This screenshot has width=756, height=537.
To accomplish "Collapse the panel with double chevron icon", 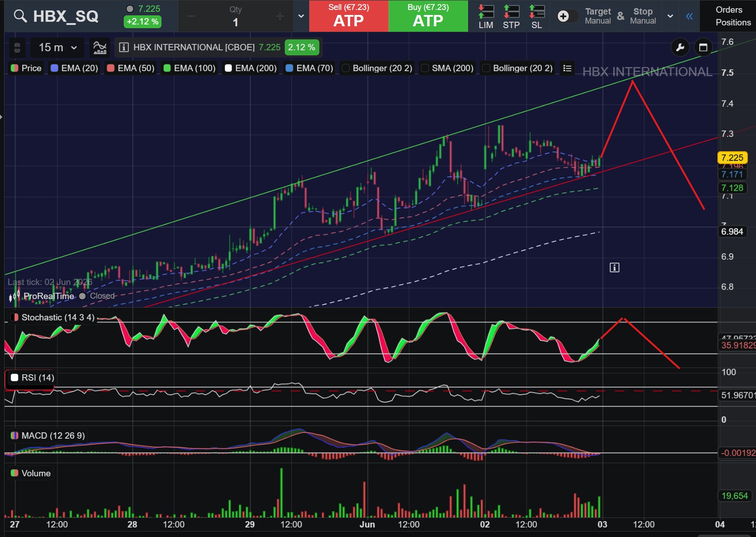I will tap(689, 16).
